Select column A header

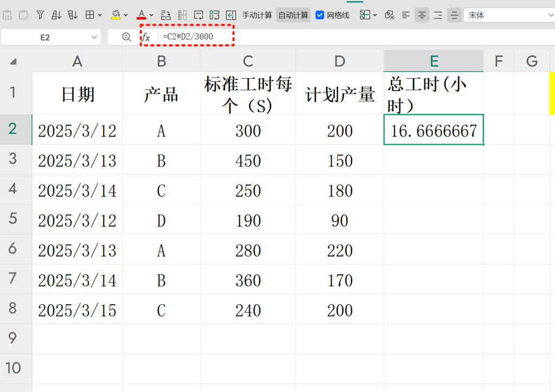point(77,61)
